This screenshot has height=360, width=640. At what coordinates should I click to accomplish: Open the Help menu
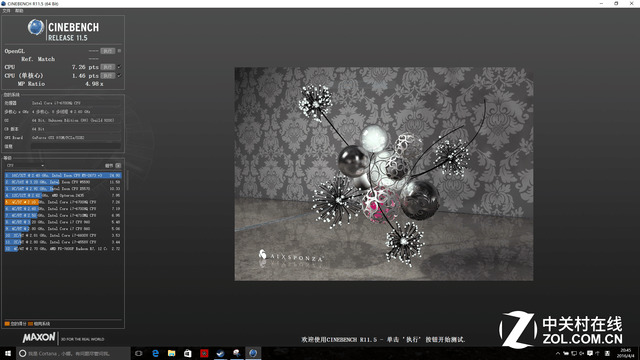pyautogui.click(x=19, y=11)
